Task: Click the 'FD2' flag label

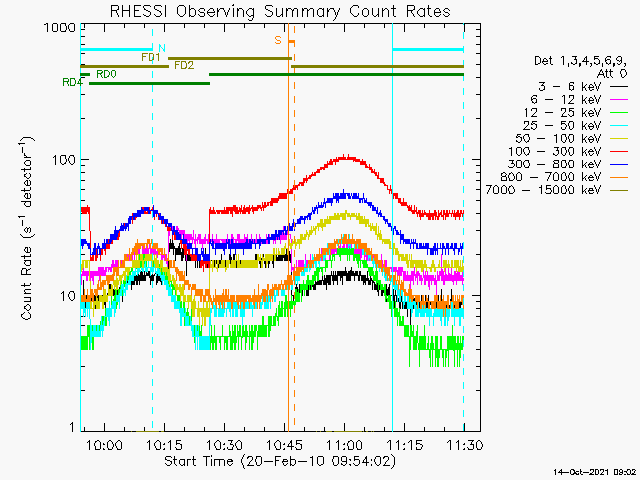Action: [x=184, y=65]
